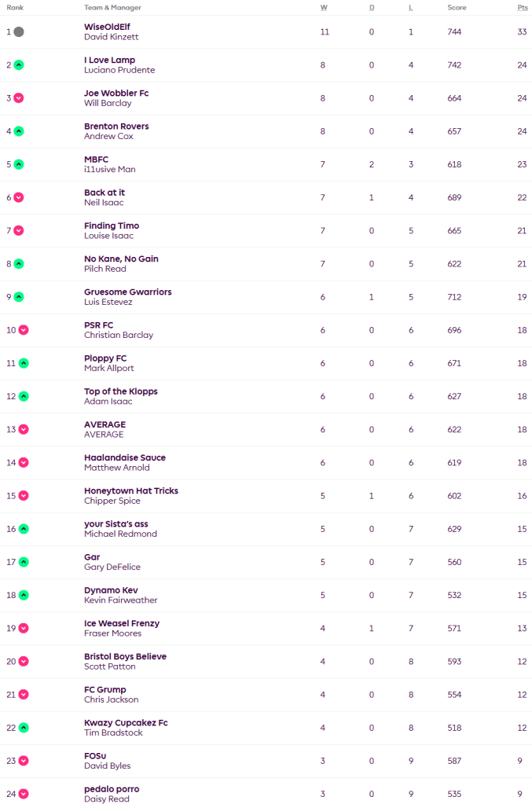Click green up arrow for Kwazy Cupcakez Fc
The height and width of the screenshot is (804, 532).
point(24,728)
